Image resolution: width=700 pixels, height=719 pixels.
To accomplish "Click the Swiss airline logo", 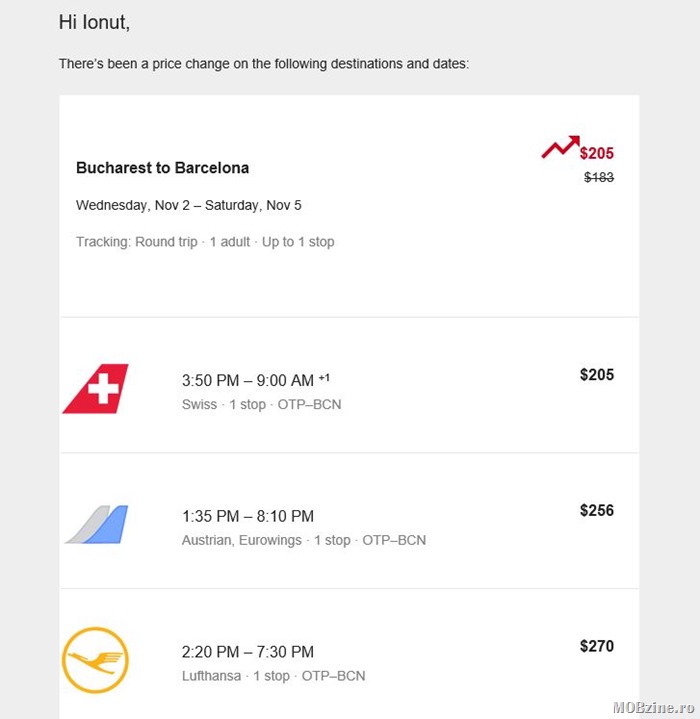I will 95,389.
